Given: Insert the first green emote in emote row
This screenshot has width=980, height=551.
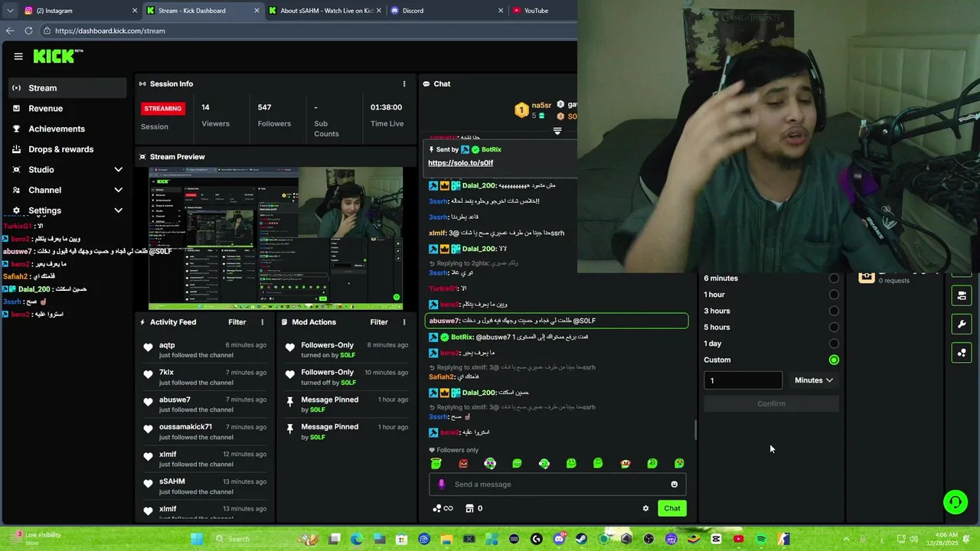Looking at the screenshot, I should (436, 464).
